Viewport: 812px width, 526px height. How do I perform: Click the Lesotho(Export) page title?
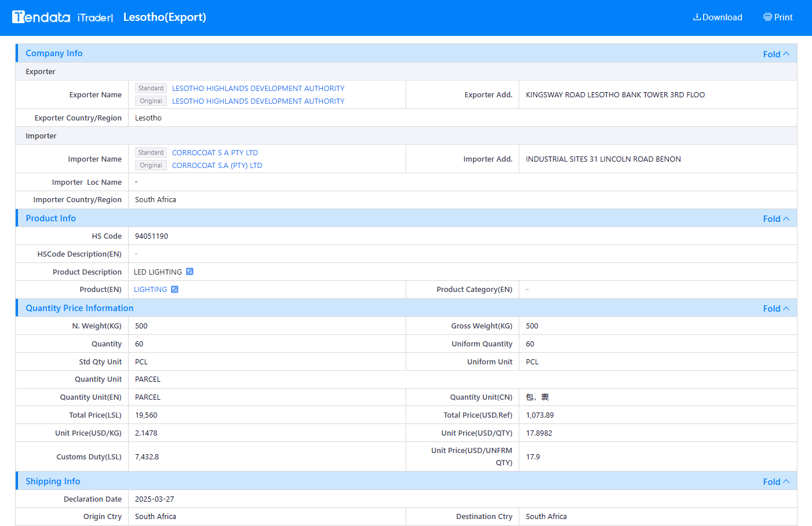(x=165, y=17)
